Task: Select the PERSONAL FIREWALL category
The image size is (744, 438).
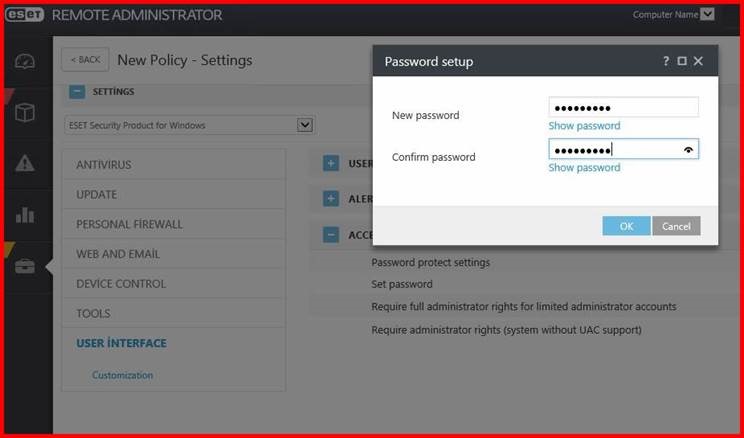Action: coord(174,224)
